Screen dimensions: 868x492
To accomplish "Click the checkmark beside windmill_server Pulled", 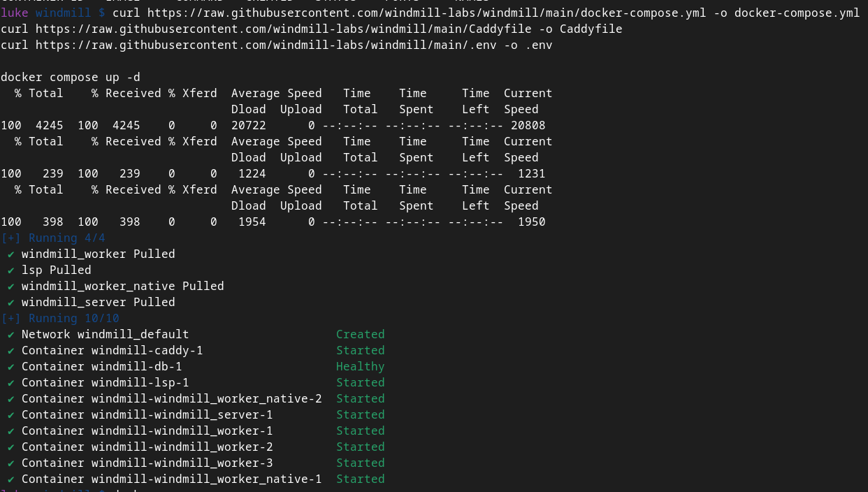I will point(11,303).
